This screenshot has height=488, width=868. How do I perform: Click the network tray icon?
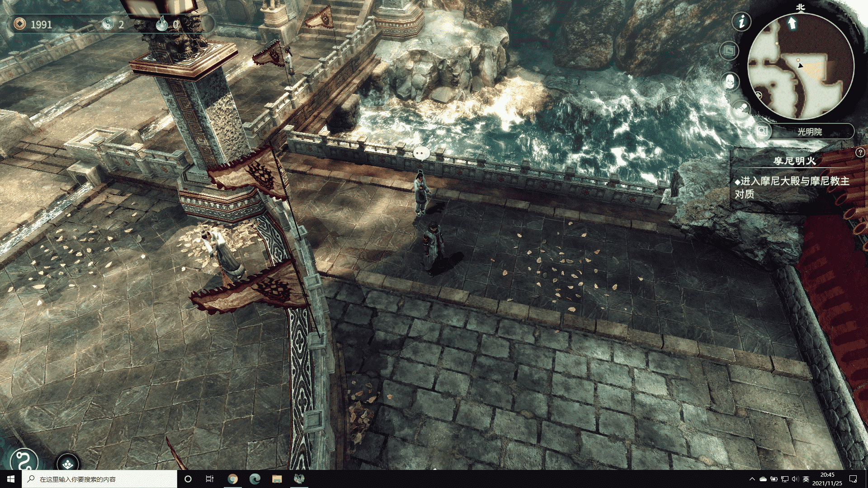point(785,479)
